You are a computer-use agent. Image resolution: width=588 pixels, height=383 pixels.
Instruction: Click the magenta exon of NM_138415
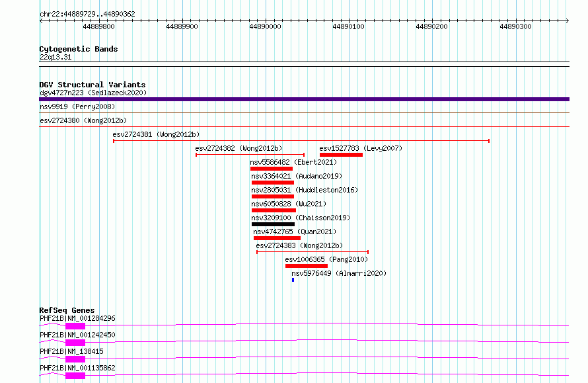click(75, 359)
